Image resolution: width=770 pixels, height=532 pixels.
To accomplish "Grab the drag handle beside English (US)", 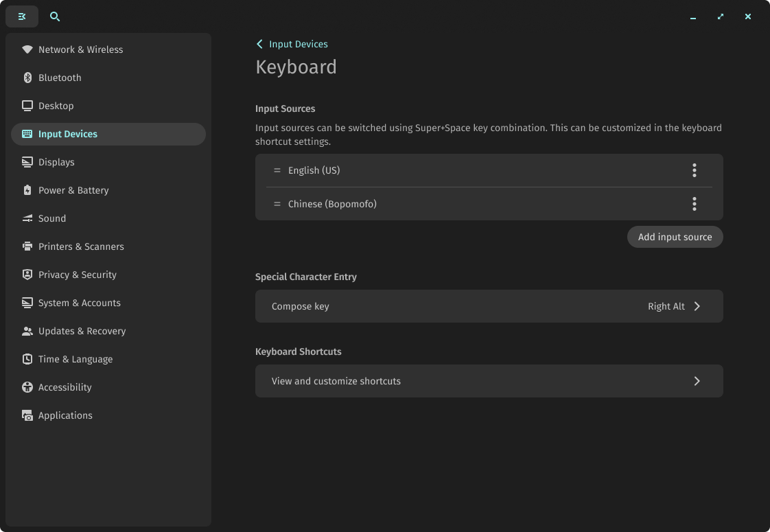I will (277, 170).
